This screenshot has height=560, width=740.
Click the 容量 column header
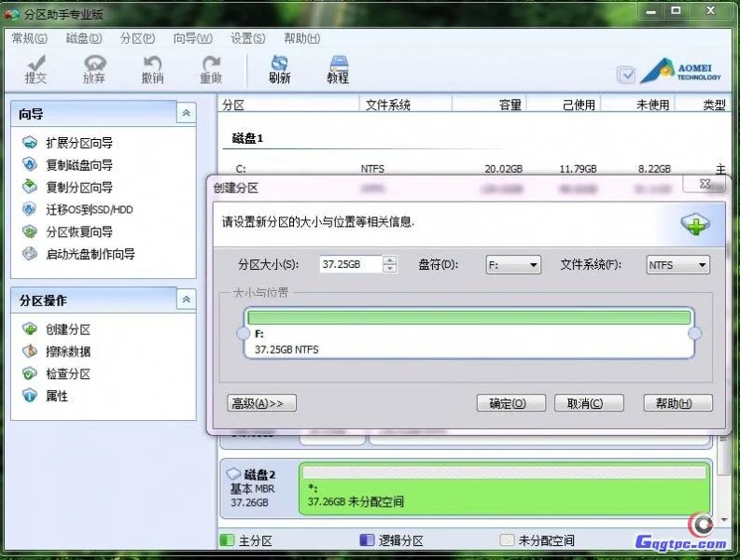point(489,105)
